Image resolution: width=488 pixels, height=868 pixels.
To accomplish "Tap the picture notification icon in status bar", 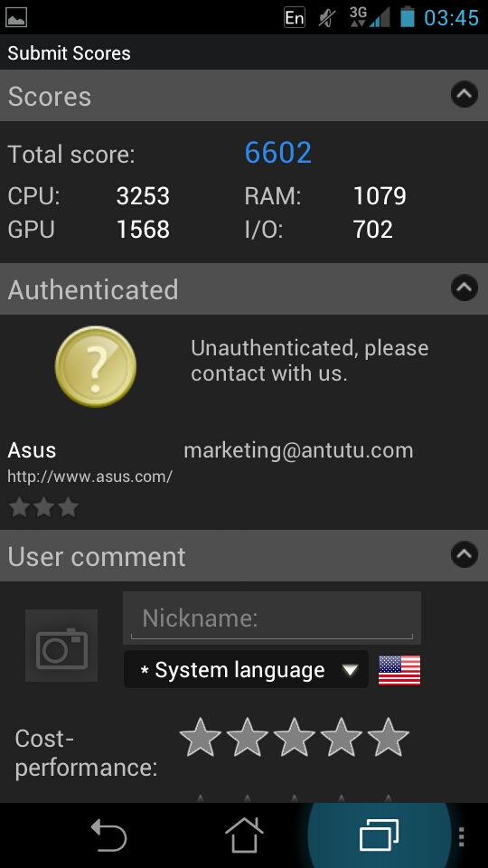I will click(16, 18).
